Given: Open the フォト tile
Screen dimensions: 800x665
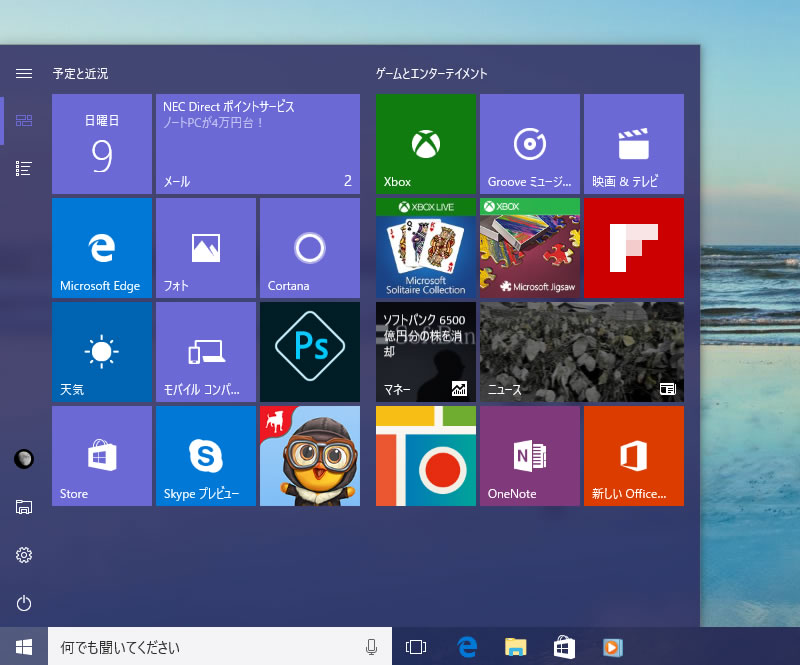Looking at the screenshot, I should 206,248.
